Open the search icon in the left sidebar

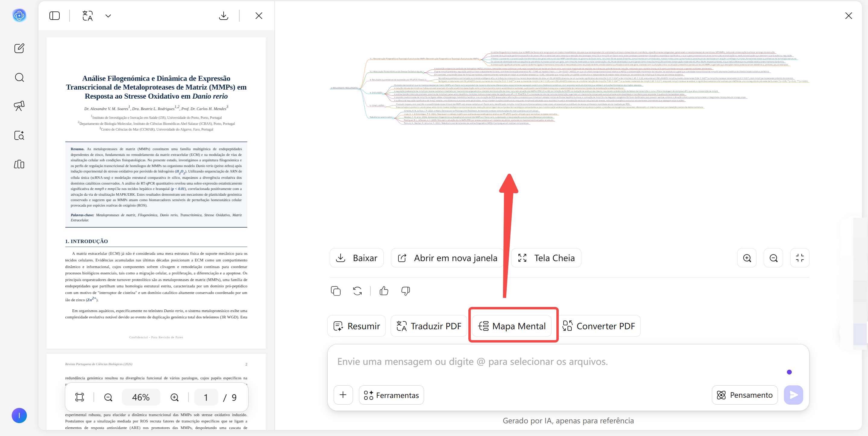[19, 77]
